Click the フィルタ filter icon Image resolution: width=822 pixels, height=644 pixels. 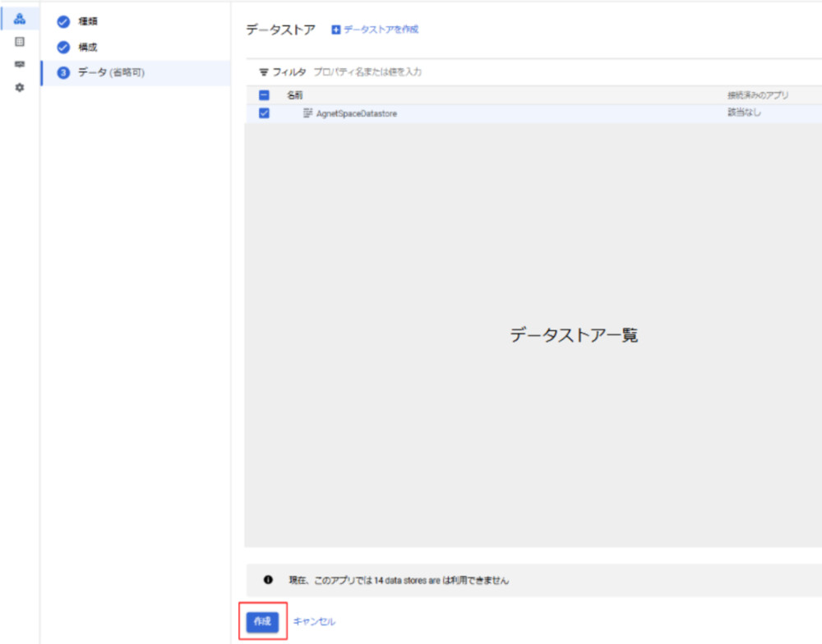pos(264,72)
